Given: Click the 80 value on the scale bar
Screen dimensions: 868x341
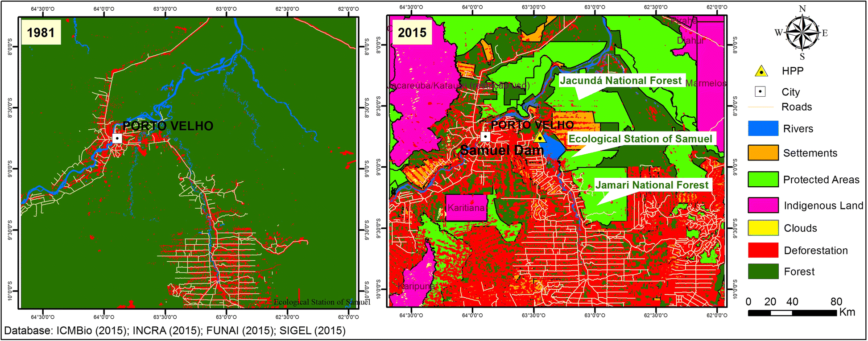Looking at the screenshot, I should pos(836,302).
